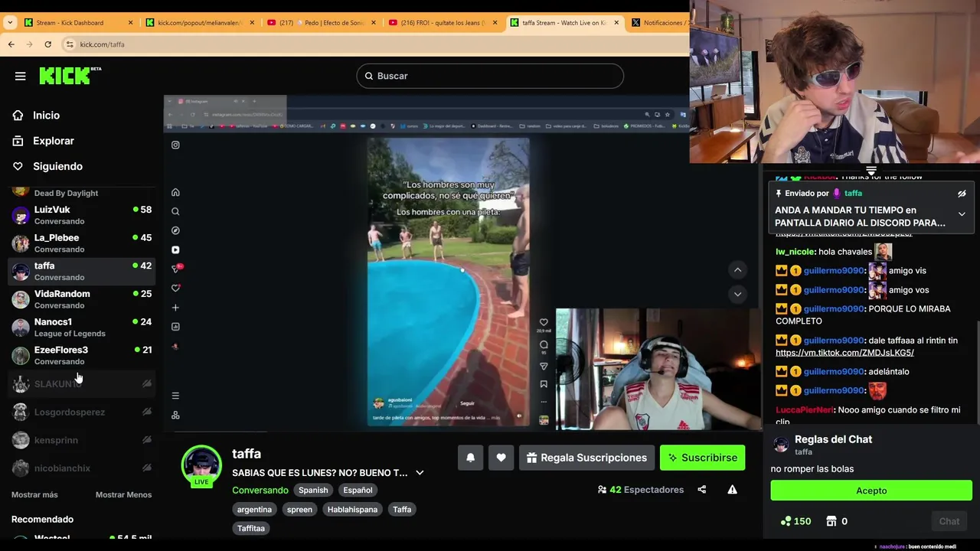
Task: Click the Taffitaa tag
Action: click(x=251, y=528)
